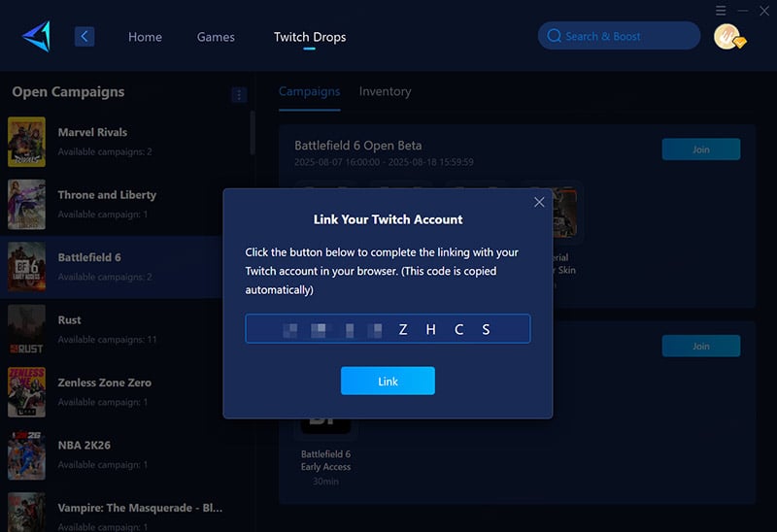Click the Throne and Liberty cover thumbnail
The image size is (777, 532).
click(27, 204)
